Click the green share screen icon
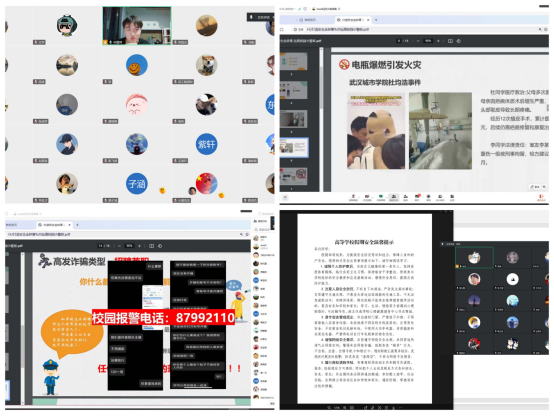 click(x=381, y=197)
